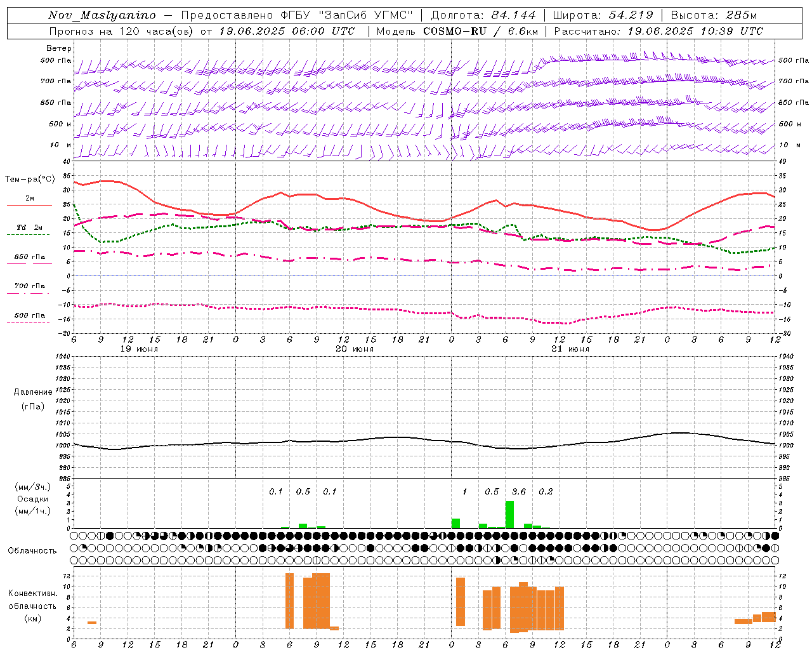812x650 pixels.
Task: Click the '0.2' precipitation amount value
Action: 546,492
